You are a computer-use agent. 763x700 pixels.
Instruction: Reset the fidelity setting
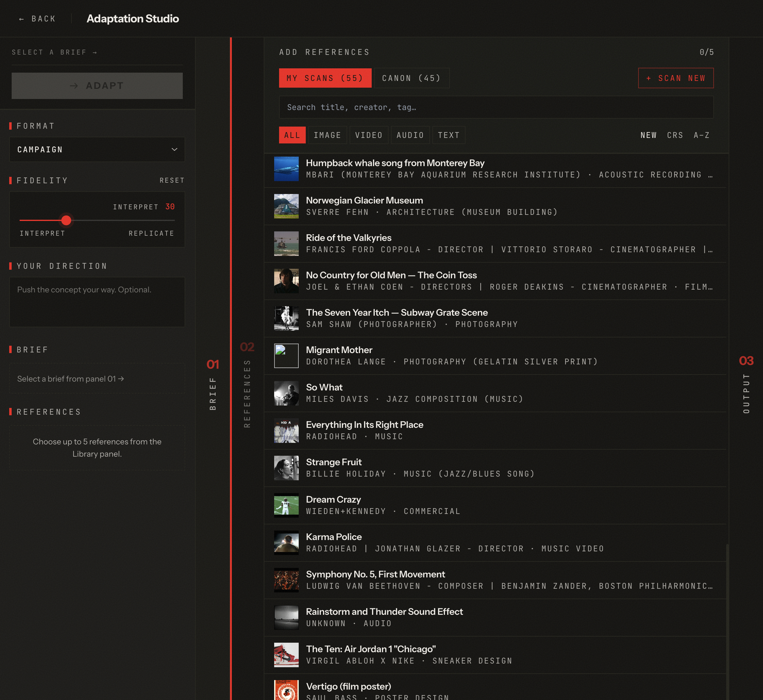pos(172,180)
